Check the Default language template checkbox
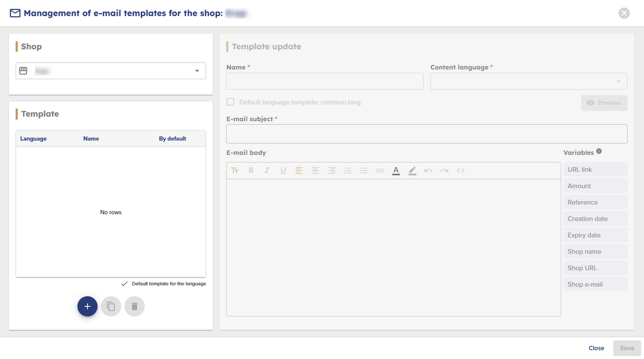644x359 pixels. [x=230, y=102]
